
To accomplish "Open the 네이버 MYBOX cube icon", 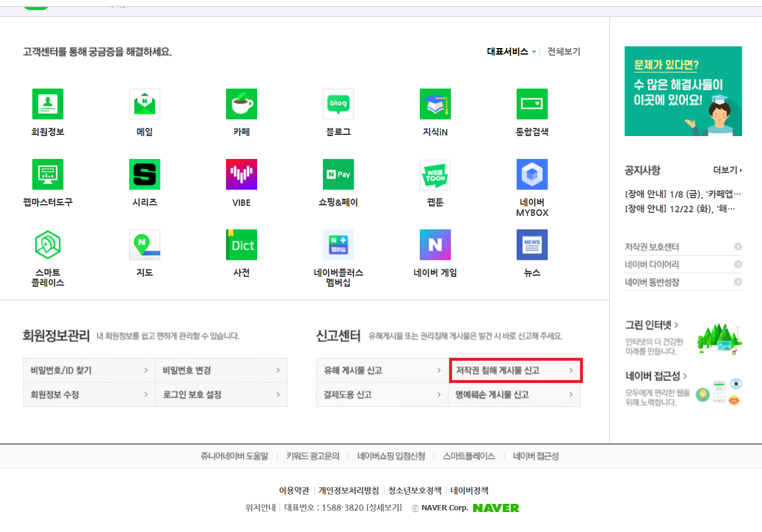I will [x=532, y=174].
